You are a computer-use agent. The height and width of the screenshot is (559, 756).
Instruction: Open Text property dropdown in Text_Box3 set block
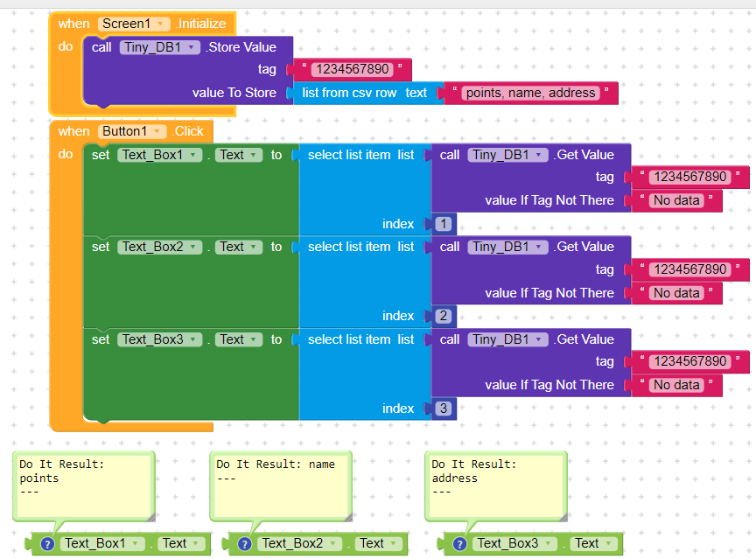(x=239, y=339)
